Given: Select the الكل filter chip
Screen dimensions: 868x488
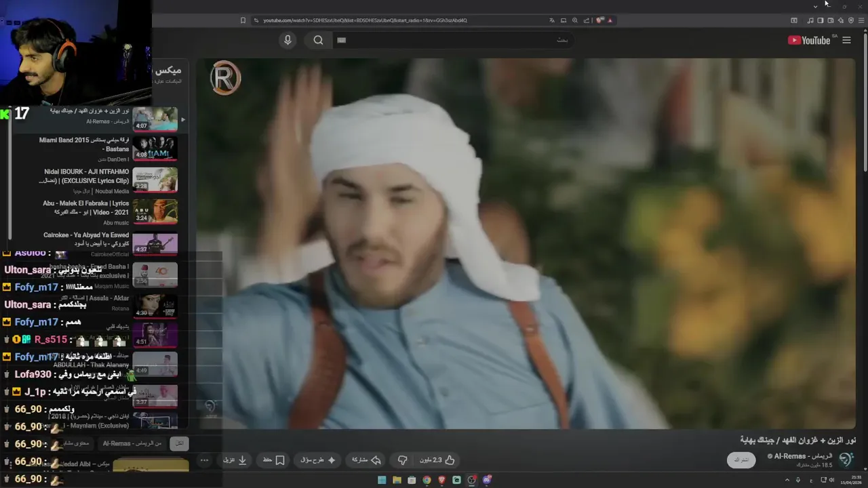Looking at the screenshot, I should point(180,443).
